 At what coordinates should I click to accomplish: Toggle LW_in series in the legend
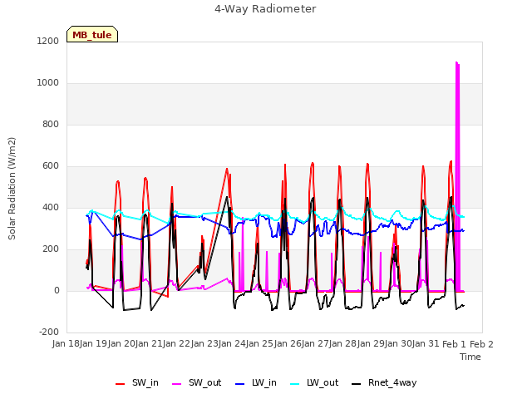click(256, 382)
